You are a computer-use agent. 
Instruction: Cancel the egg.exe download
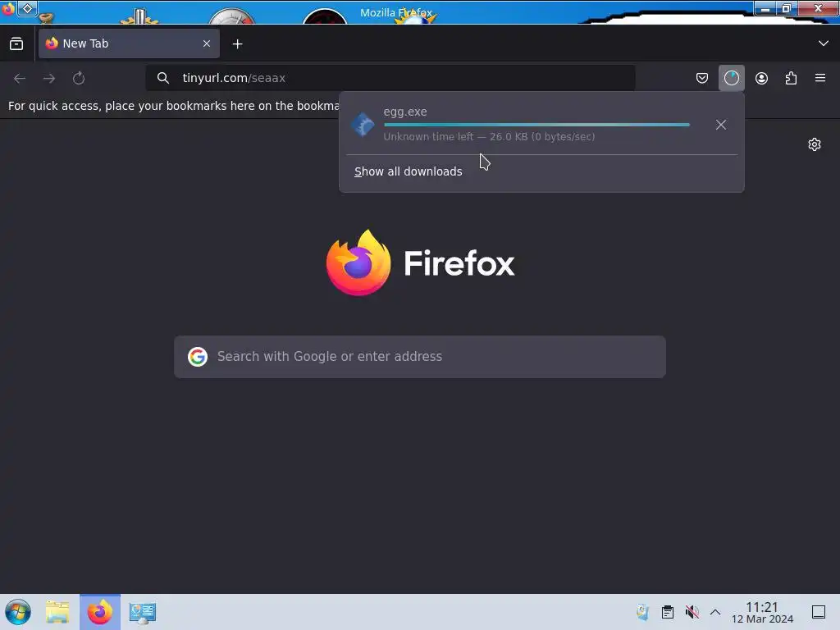(721, 125)
